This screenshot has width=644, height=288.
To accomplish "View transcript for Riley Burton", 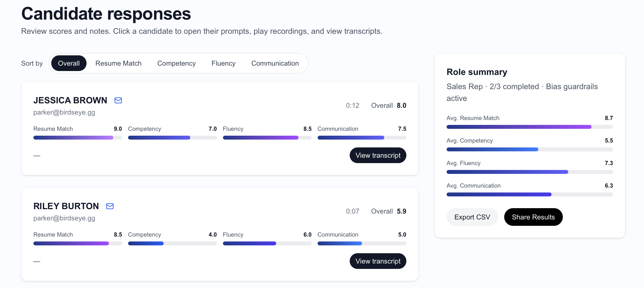I will point(377,261).
